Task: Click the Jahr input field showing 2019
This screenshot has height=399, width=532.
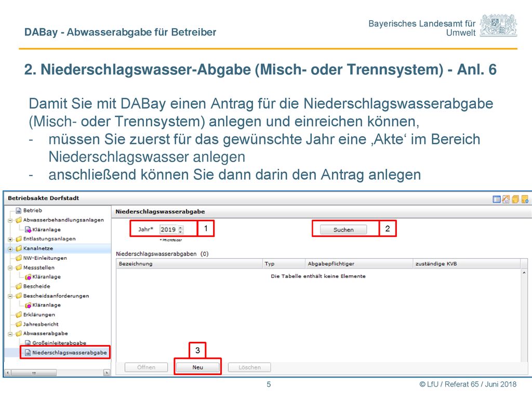Action: click(168, 230)
